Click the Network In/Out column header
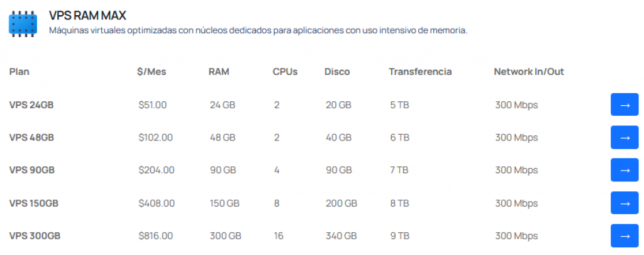 (x=529, y=72)
